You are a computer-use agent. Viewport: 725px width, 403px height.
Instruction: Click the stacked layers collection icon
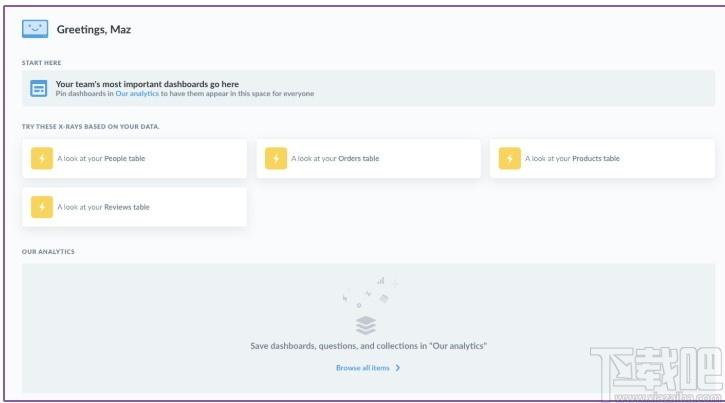click(x=366, y=325)
